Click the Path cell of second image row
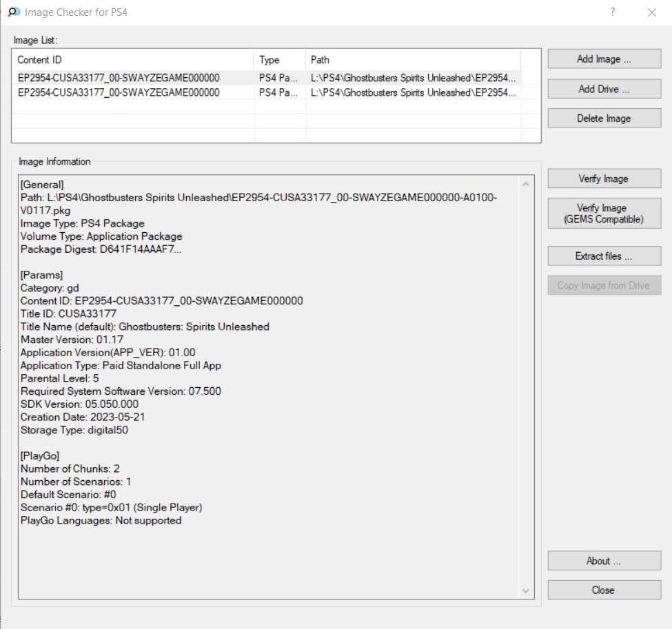Viewport: 672px width, 629px height. tap(413, 92)
